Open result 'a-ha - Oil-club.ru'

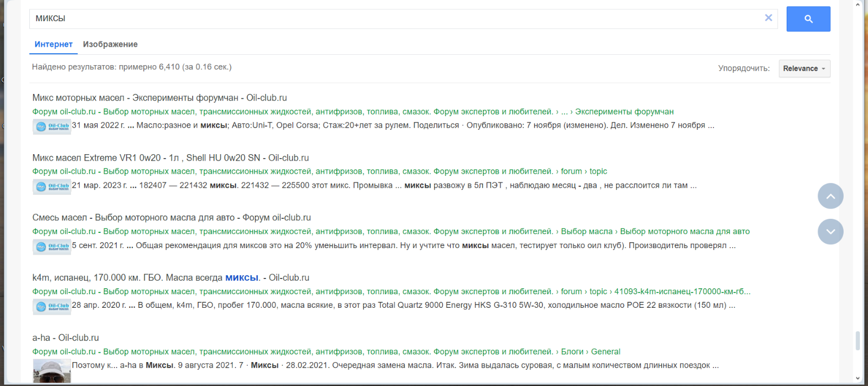tap(66, 338)
